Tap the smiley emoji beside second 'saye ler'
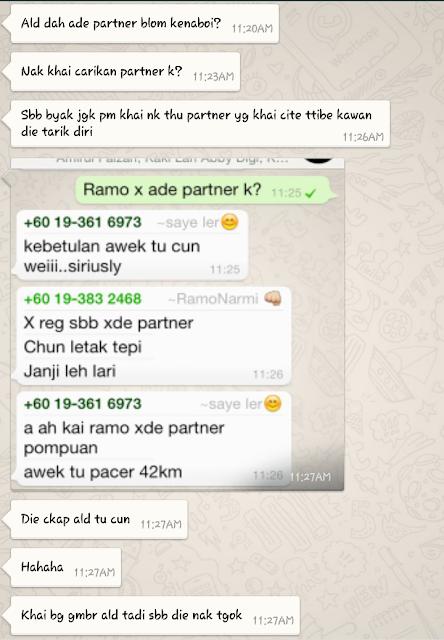The width and height of the screenshot is (444, 640). (x=273, y=404)
